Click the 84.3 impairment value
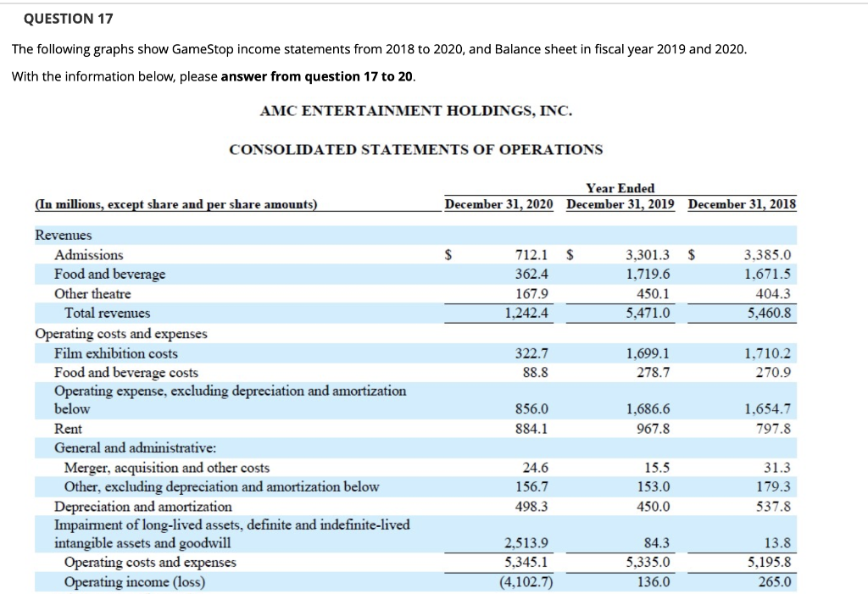This screenshot has height=594, width=868. point(657,542)
